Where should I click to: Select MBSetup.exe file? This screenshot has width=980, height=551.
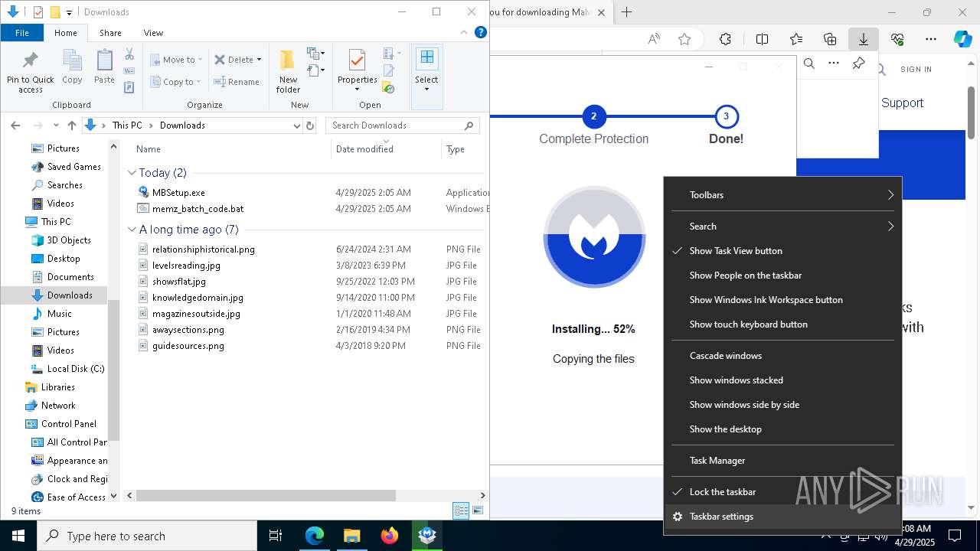tap(178, 193)
